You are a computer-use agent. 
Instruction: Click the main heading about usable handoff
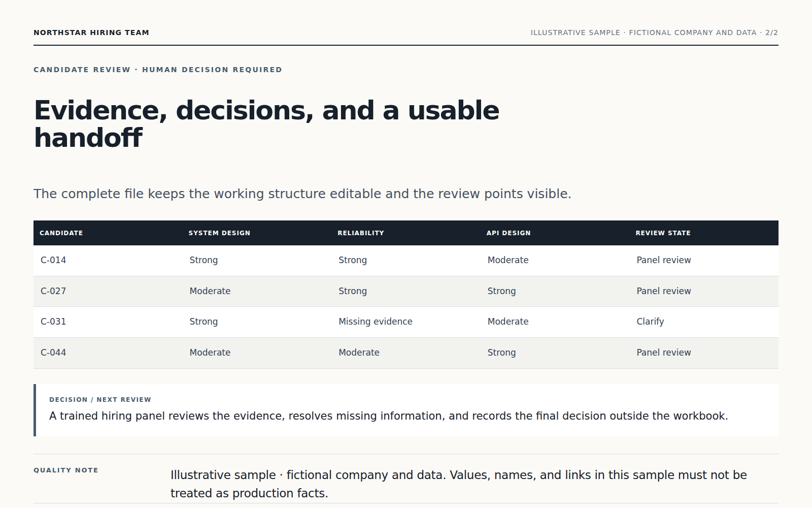[266, 124]
